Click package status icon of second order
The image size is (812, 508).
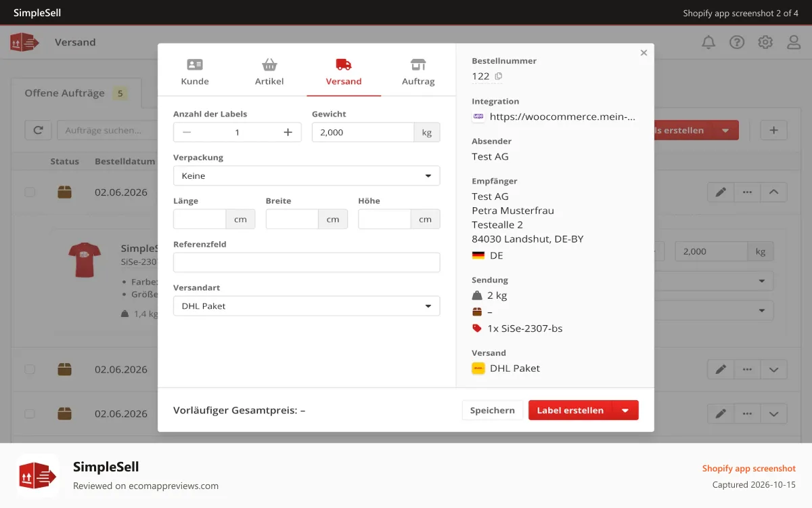coord(64,369)
